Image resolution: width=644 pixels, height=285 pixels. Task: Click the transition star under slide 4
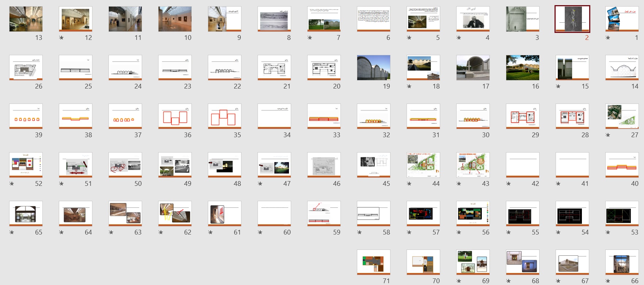pos(459,38)
